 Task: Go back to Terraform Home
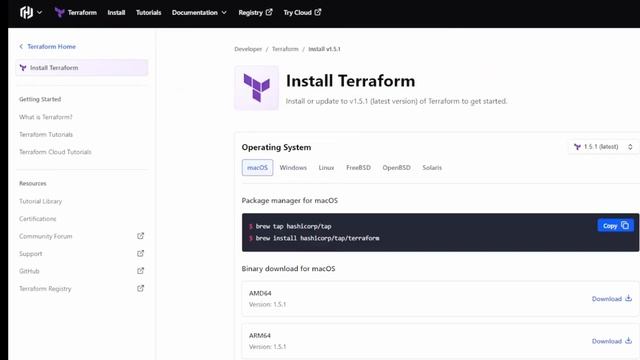51,47
